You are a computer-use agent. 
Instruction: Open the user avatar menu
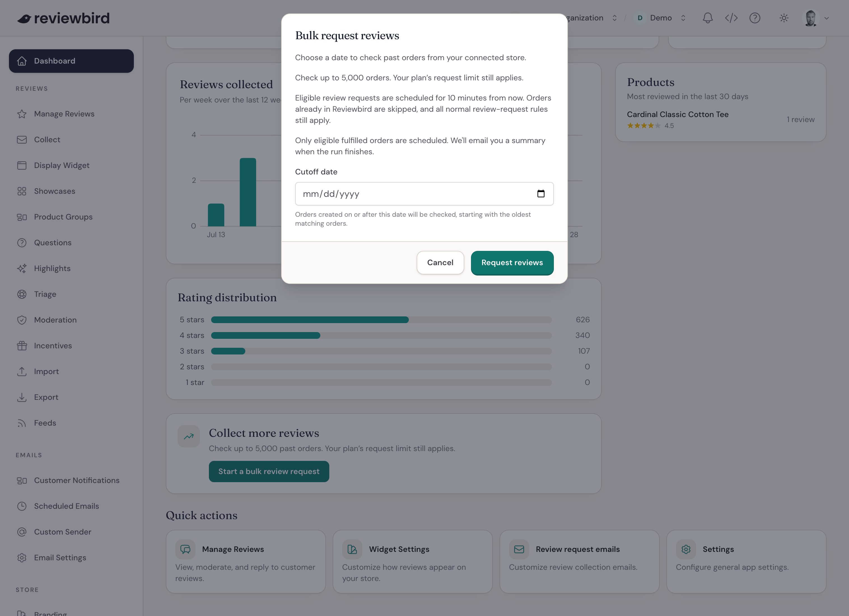816,18
